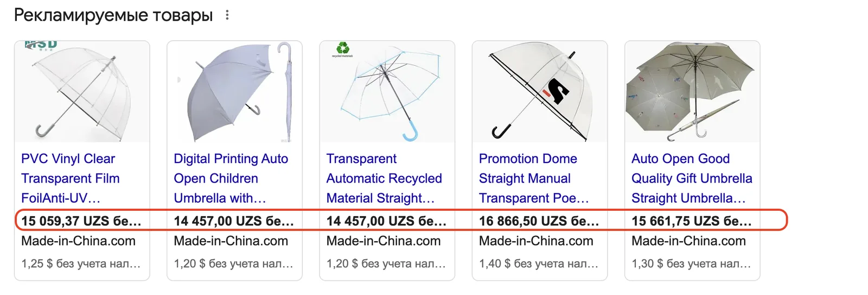Click the Рекламируемые товары heading
Viewport: 868px width, 295px height.
pos(113,15)
